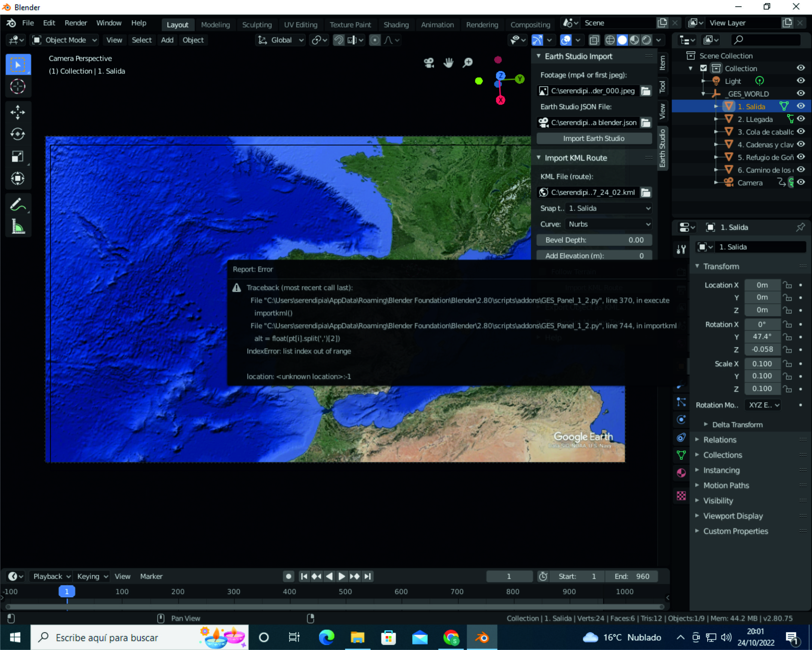Open the Curve type Nurbs dropdown
This screenshot has height=650, width=812.
[x=609, y=224]
